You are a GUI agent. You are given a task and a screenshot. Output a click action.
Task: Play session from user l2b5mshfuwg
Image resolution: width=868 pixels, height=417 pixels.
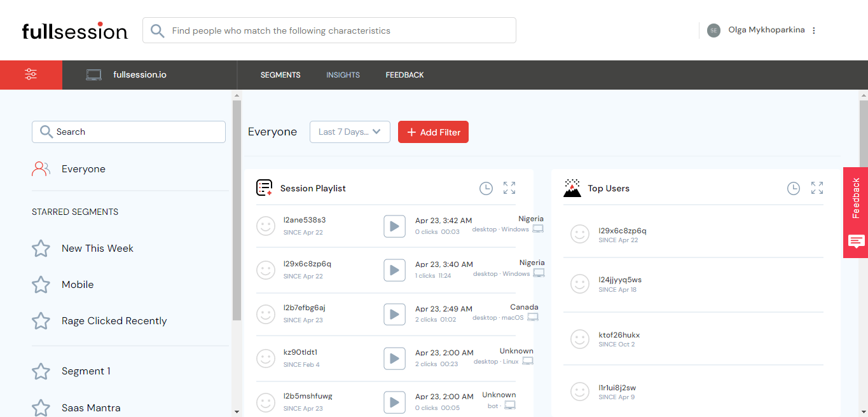(394, 402)
